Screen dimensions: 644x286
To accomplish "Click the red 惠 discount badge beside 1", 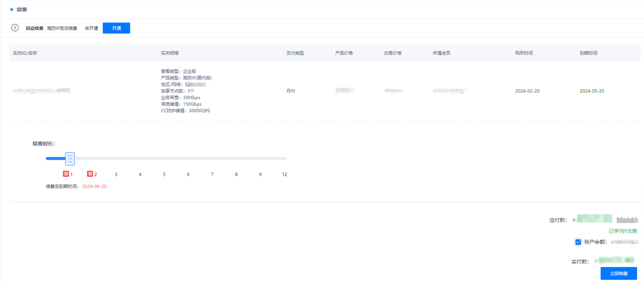I will [x=65, y=174].
